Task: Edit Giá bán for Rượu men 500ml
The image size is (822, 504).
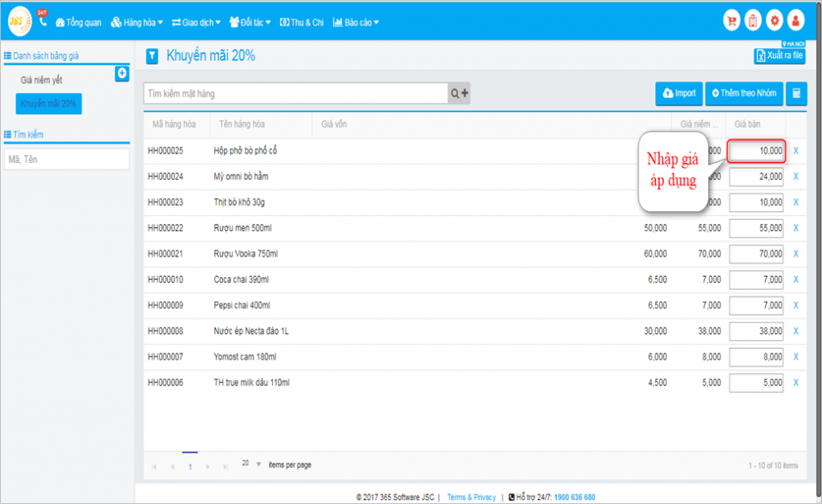Action: coord(756,228)
